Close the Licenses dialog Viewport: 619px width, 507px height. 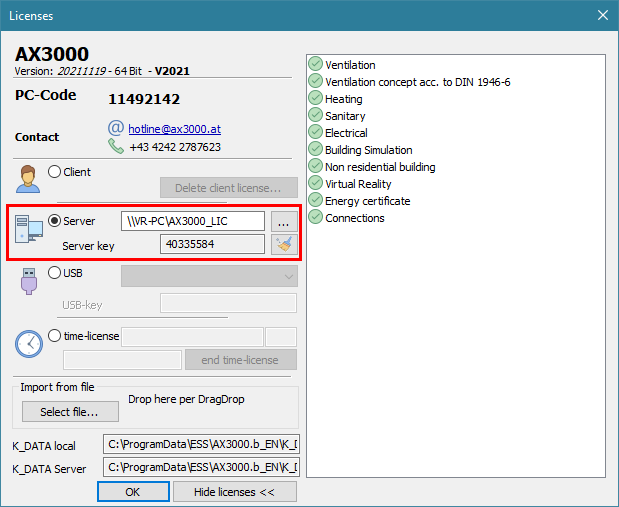tap(603, 15)
